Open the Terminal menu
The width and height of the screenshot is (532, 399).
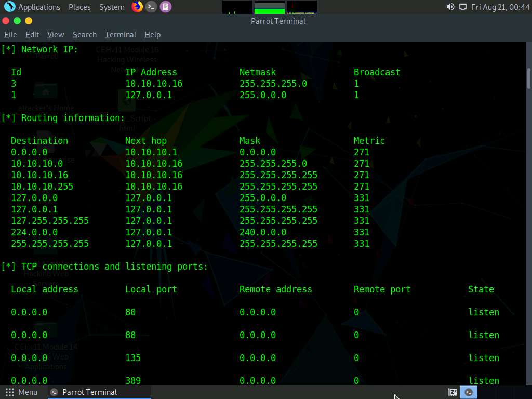tap(121, 35)
